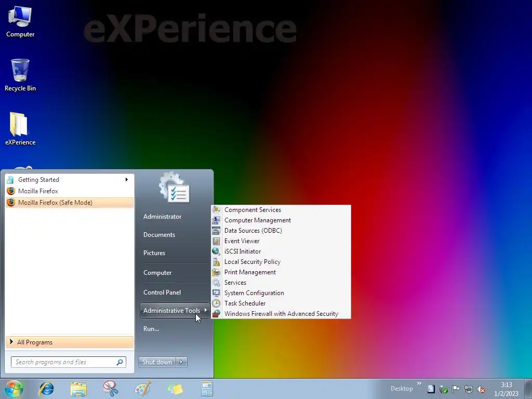This screenshot has width=532, height=399.
Task: Open Calculator from the taskbar
Action: 207,389
